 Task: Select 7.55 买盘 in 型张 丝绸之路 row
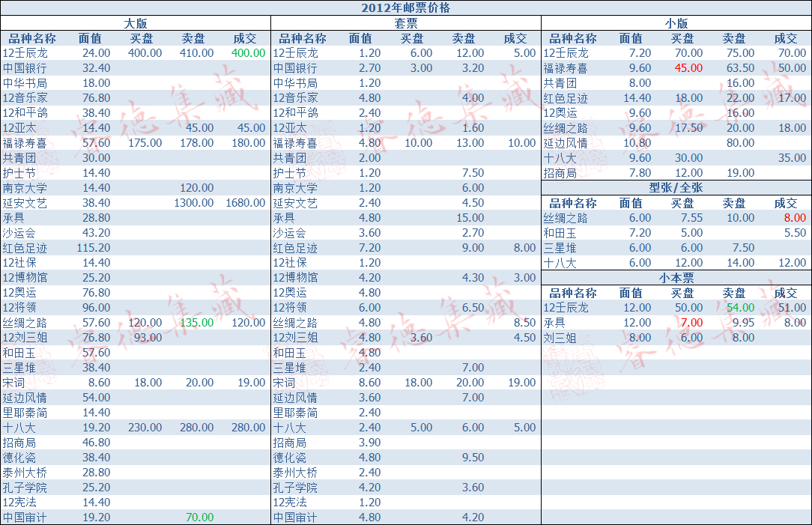click(x=692, y=218)
